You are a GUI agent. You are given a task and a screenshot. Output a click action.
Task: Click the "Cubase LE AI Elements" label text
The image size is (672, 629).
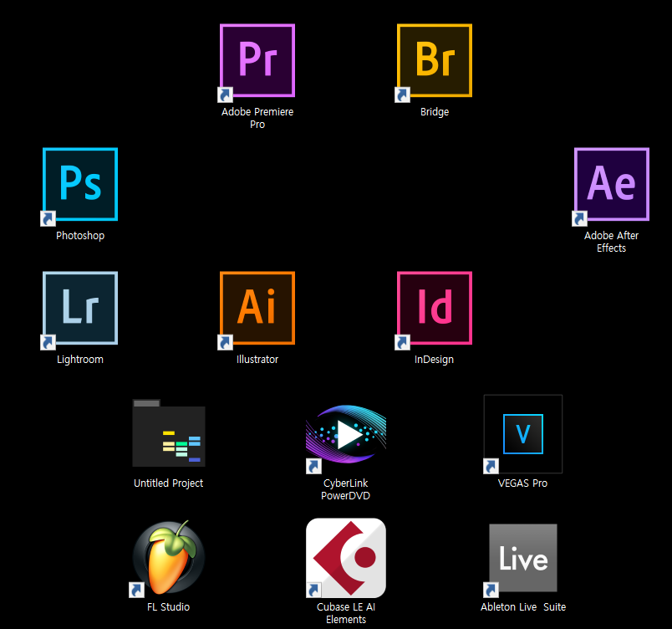coord(346,613)
